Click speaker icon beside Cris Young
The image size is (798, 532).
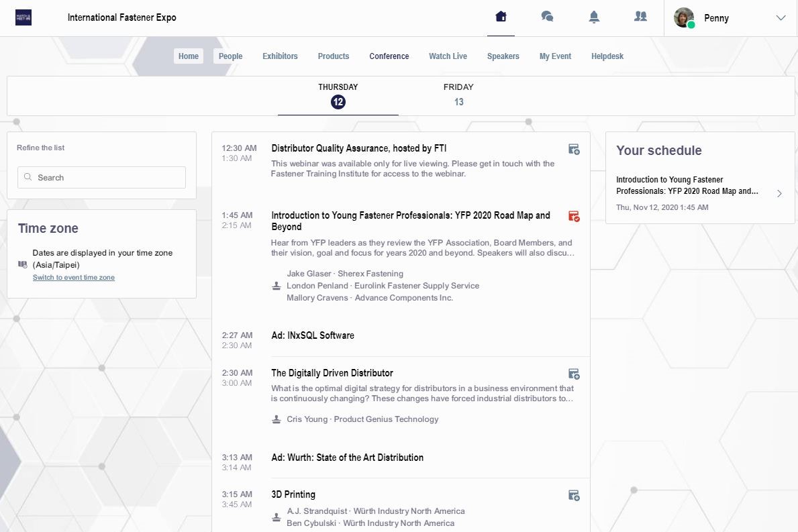coord(277,419)
